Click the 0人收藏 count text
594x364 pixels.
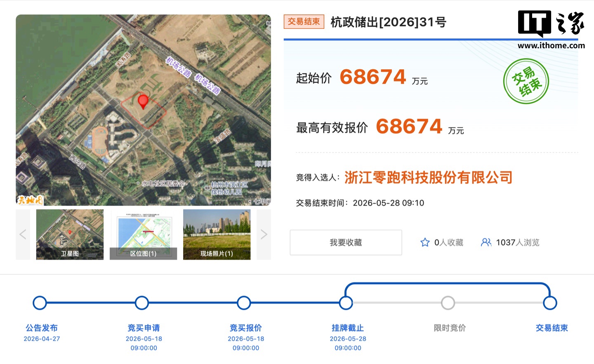pos(449,242)
